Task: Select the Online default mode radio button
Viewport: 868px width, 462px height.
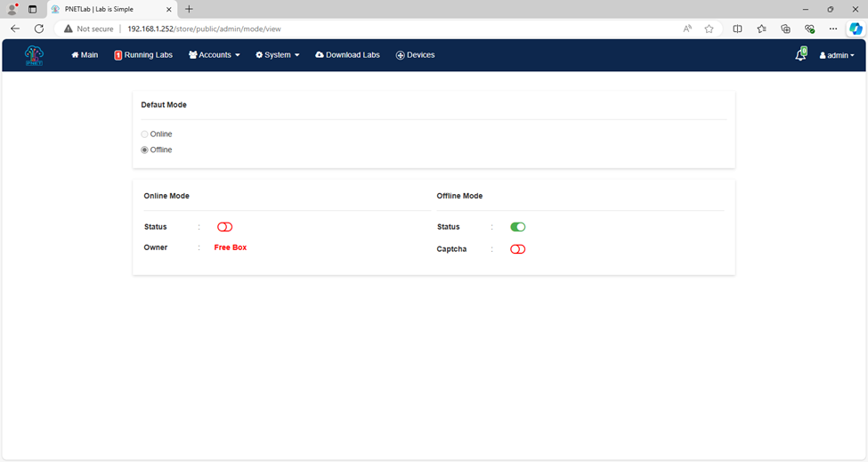Action: pos(144,134)
